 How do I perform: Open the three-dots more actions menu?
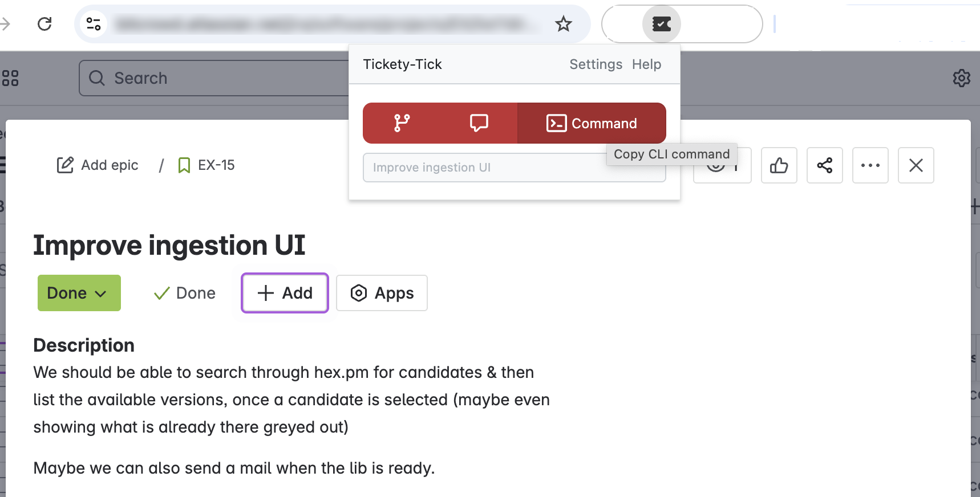[x=870, y=165]
